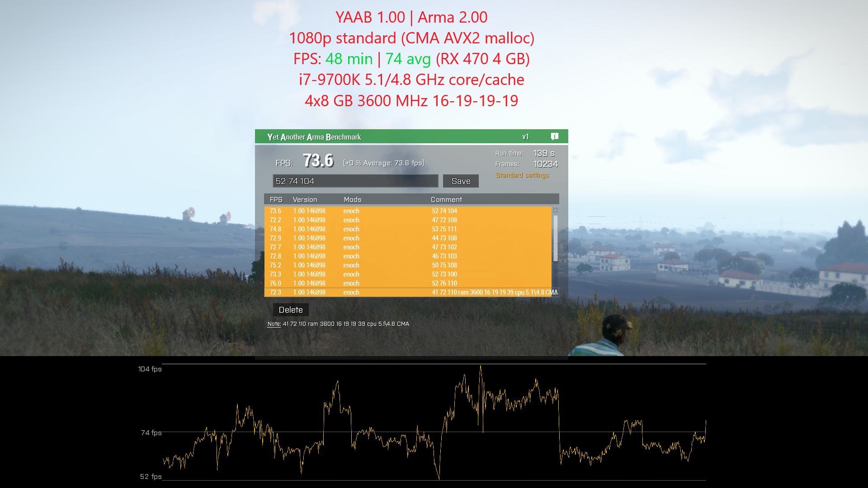Image resolution: width=868 pixels, height=488 pixels.
Task: Select the 72.2 FPS result row
Action: [x=407, y=220]
